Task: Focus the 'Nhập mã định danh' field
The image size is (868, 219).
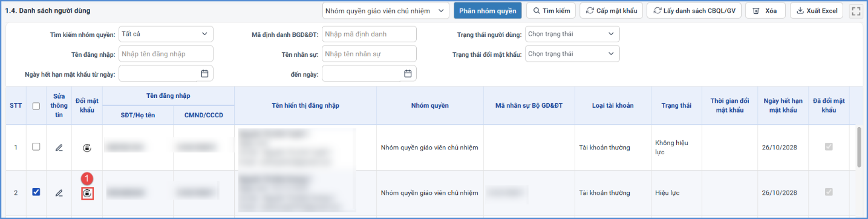Action: point(369,34)
